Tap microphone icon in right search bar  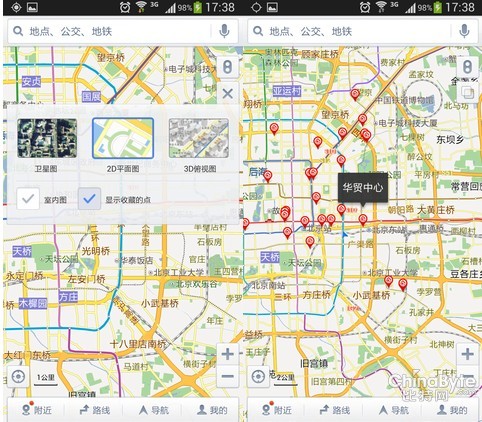(x=464, y=31)
